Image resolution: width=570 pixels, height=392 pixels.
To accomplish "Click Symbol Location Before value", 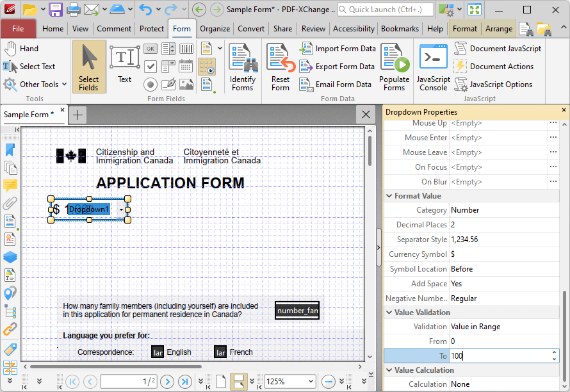I will pos(504,269).
